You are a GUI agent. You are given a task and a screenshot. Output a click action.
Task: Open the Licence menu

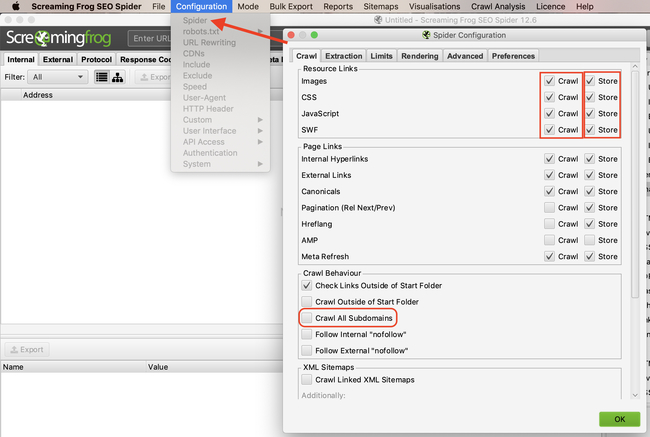tap(551, 6)
